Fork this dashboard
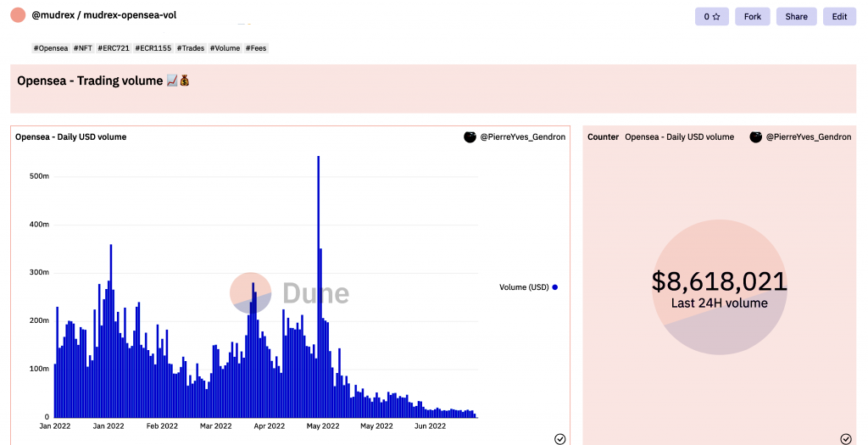This screenshot has height=445, width=868. 753,17
